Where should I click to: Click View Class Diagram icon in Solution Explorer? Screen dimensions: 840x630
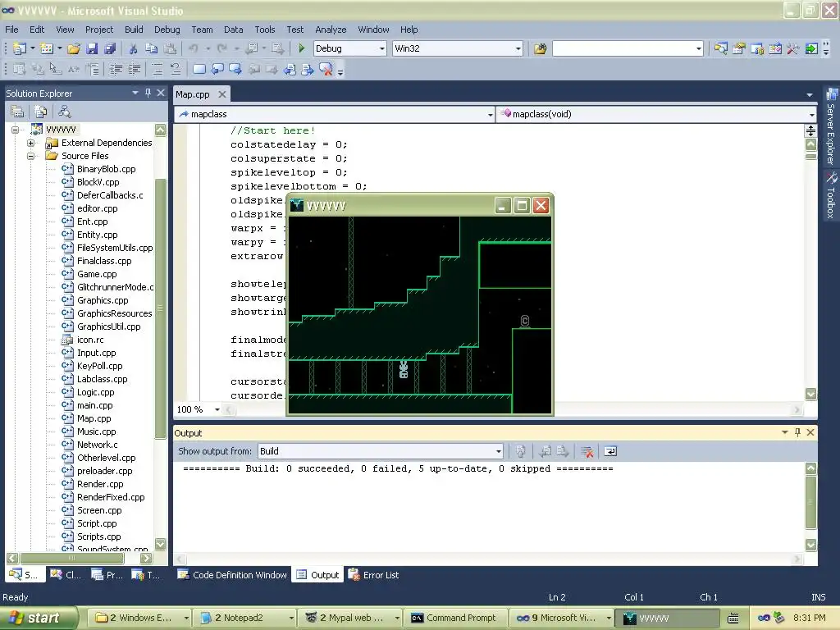point(64,112)
